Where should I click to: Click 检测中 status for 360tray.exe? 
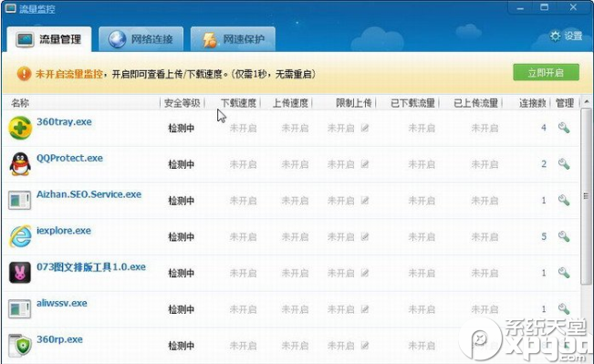click(x=181, y=129)
